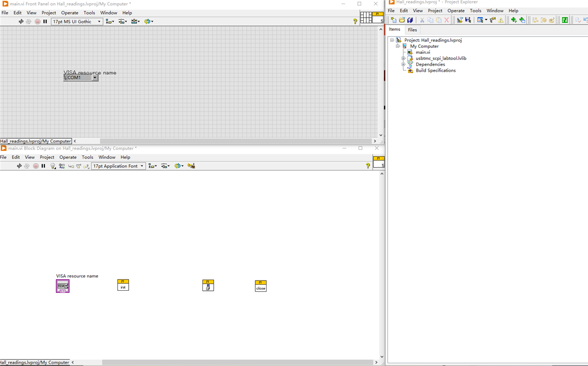
Task: Select Build Specifications in the project tree
Action: click(435, 71)
